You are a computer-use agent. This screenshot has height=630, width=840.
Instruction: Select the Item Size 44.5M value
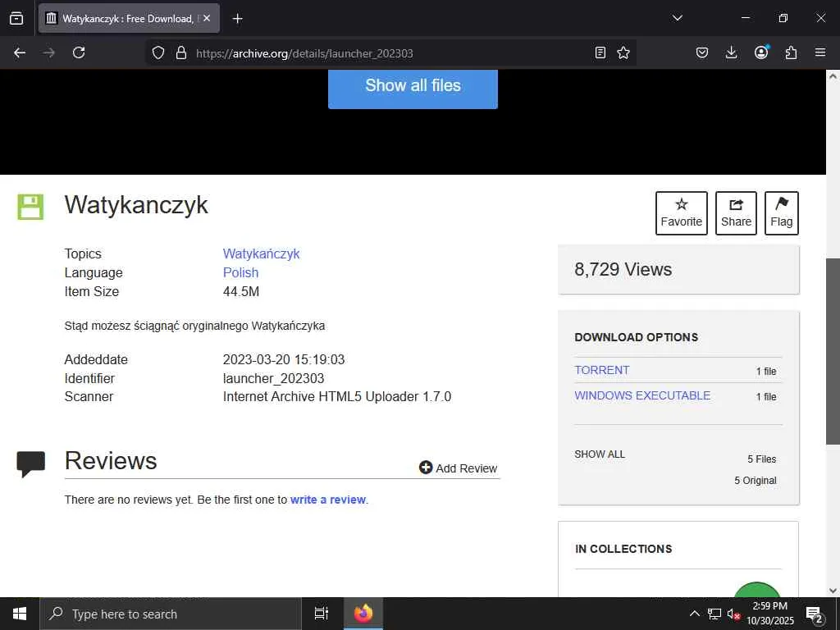[x=240, y=291]
